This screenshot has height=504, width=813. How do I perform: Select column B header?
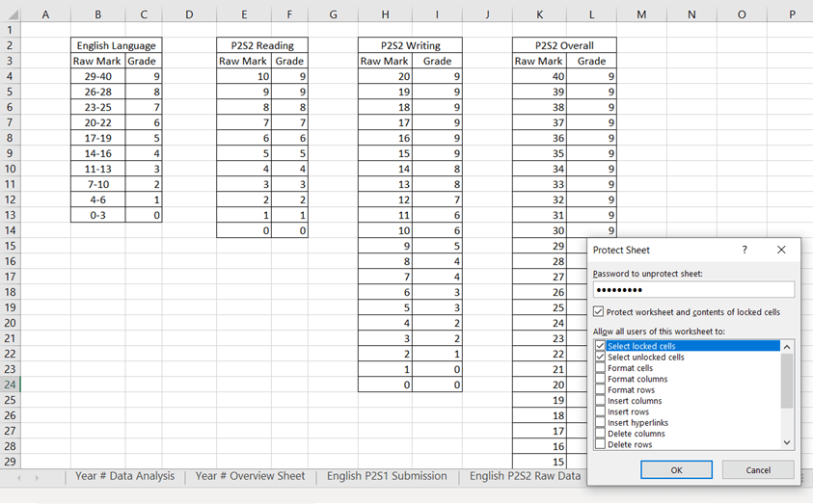pos(97,14)
